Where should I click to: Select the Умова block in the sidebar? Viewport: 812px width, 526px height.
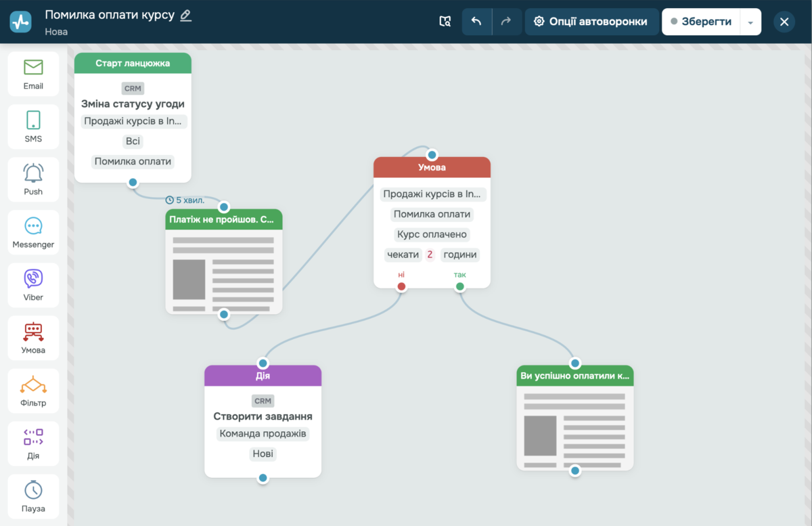33,338
